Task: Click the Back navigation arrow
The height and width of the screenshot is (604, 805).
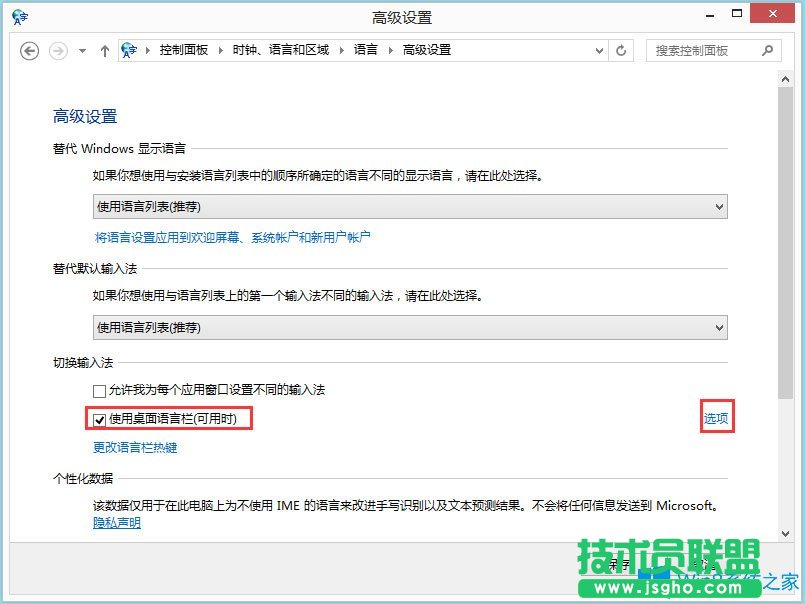Action: coord(29,50)
